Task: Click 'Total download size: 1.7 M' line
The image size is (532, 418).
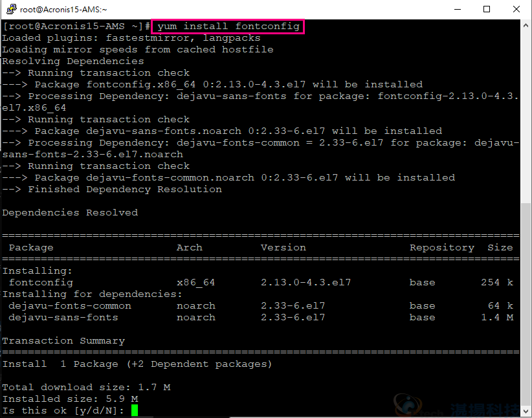Action: coord(86,387)
